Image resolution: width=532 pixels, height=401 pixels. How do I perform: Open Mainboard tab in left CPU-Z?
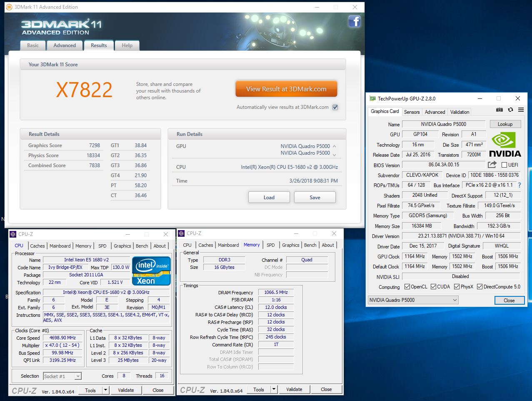[x=60, y=246]
